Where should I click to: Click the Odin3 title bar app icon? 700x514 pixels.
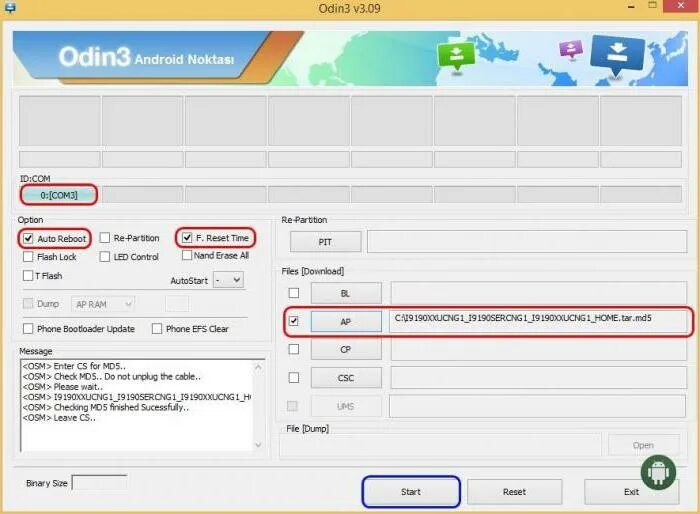click(x=9, y=7)
